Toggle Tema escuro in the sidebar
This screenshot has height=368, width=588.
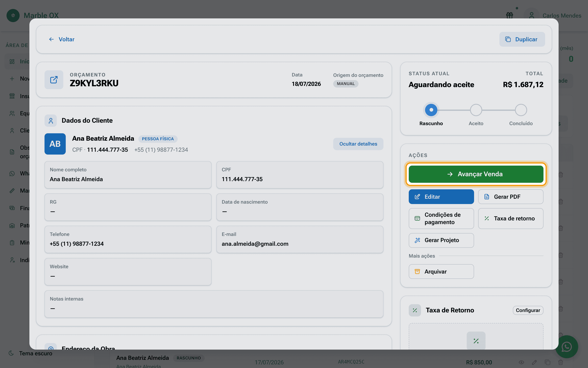(x=30, y=353)
